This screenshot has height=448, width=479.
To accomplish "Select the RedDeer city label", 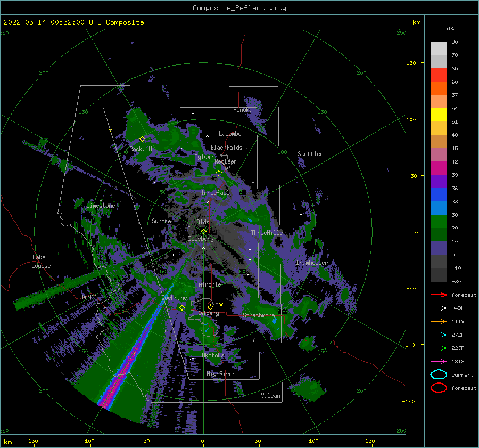I will [226, 161].
